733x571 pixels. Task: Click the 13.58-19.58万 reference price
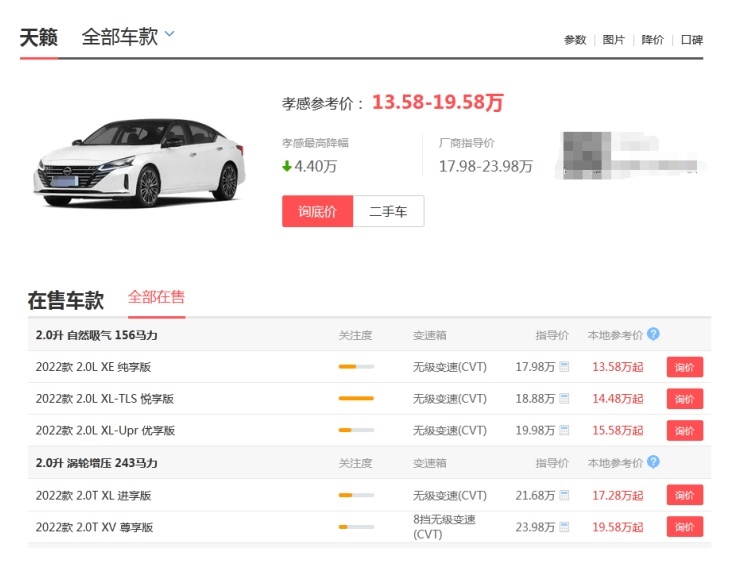tap(438, 102)
